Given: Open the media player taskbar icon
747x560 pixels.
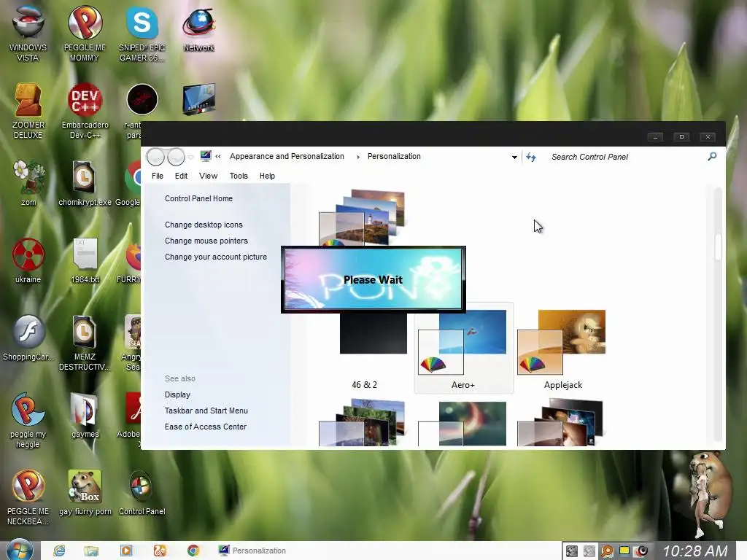Looking at the screenshot, I should click(x=125, y=551).
